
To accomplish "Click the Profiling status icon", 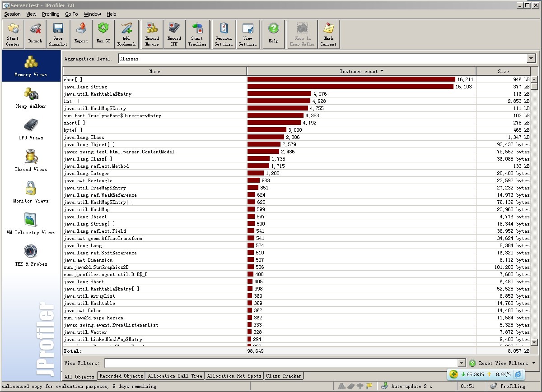I will (x=494, y=386).
